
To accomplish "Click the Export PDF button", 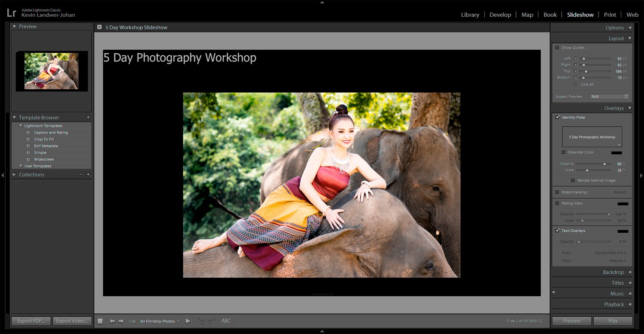I will [30, 321].
